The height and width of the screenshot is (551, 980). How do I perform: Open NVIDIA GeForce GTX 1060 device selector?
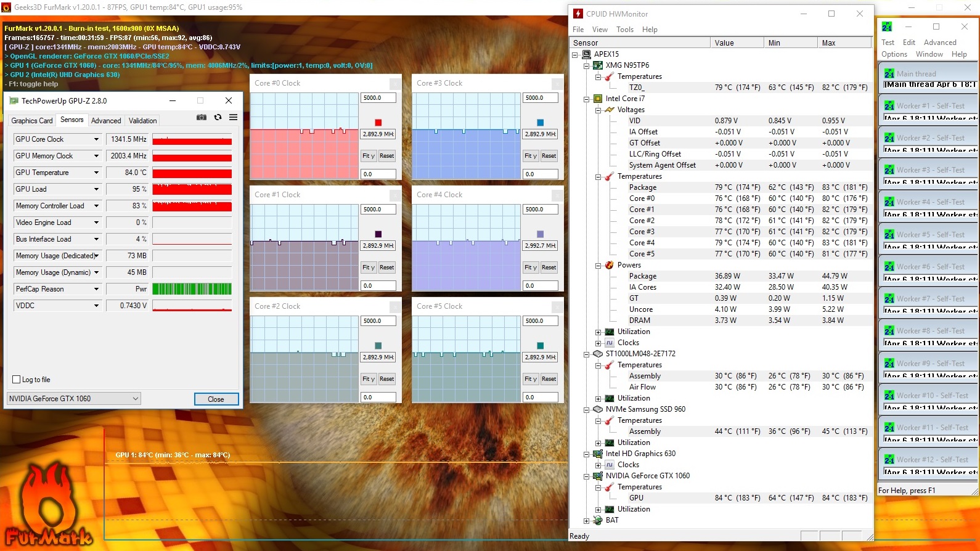(x=74, y=399)
